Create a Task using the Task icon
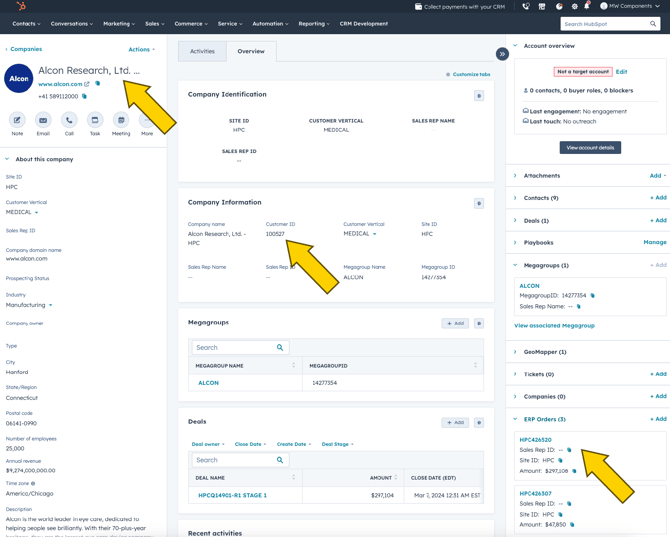 click(95, 121)
